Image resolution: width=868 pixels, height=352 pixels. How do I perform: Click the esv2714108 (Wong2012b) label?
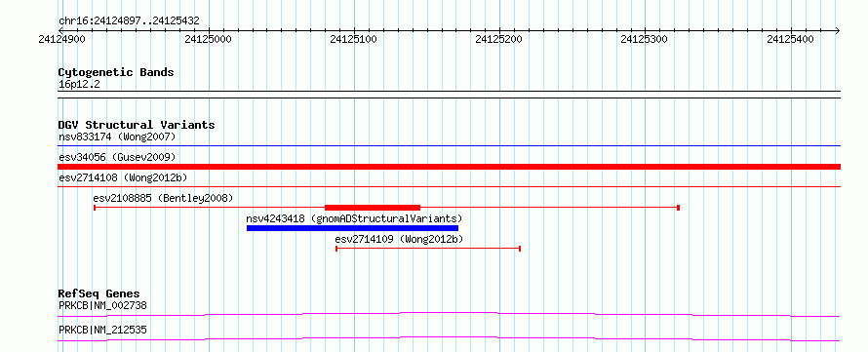(124, 177)
